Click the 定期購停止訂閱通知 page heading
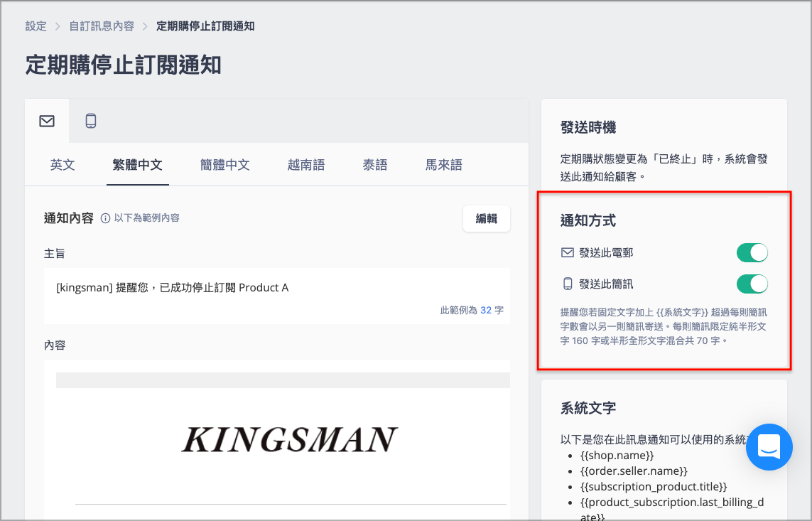 [123, 65]
